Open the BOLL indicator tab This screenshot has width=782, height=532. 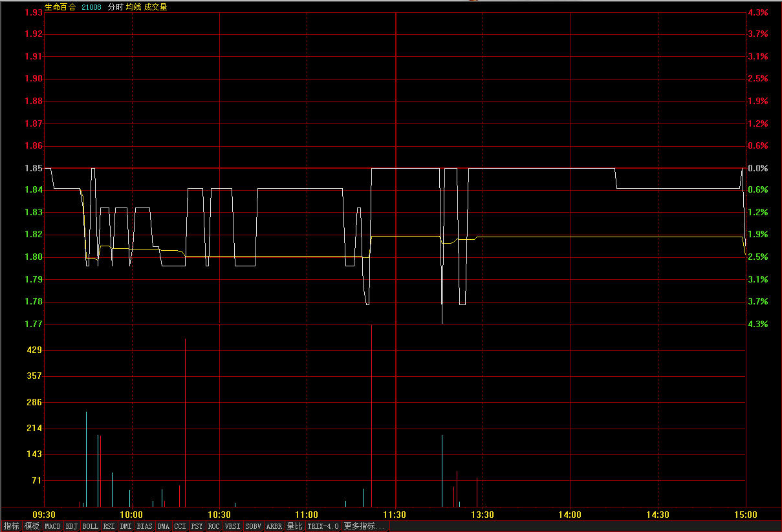point(91,527)
